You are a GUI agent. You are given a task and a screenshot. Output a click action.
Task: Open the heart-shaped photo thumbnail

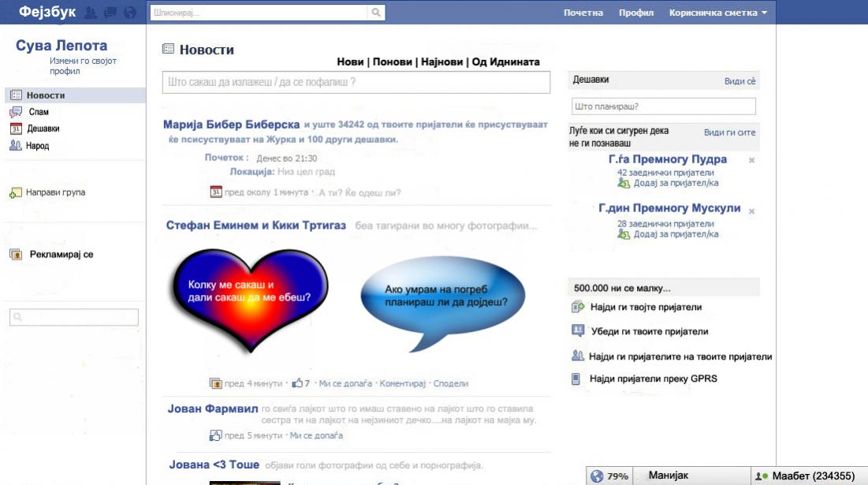[x=250, y=300]
